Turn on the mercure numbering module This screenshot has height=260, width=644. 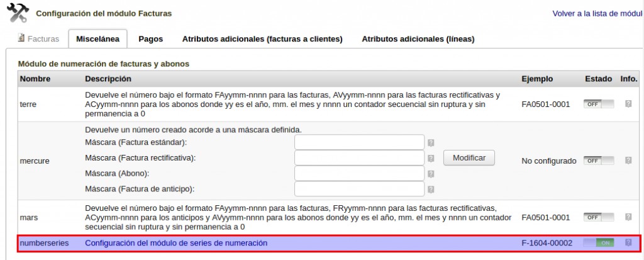coord(598,161)
